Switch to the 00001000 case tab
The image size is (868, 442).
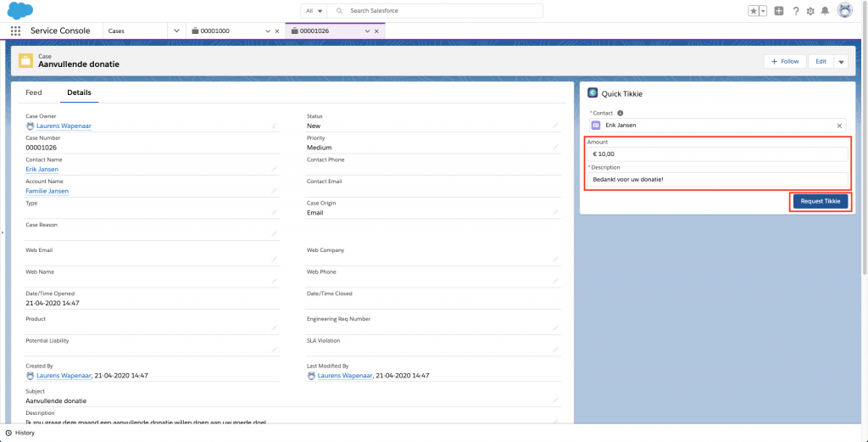226,31
